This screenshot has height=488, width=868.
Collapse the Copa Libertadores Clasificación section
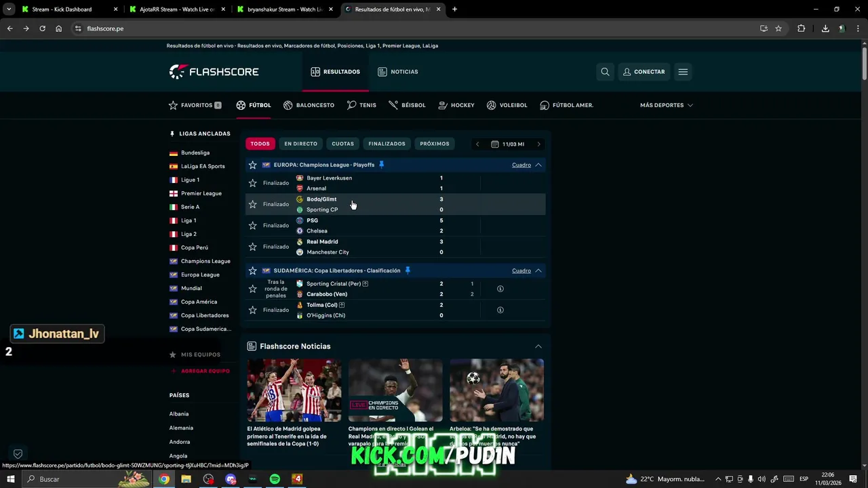click(538, 270)
